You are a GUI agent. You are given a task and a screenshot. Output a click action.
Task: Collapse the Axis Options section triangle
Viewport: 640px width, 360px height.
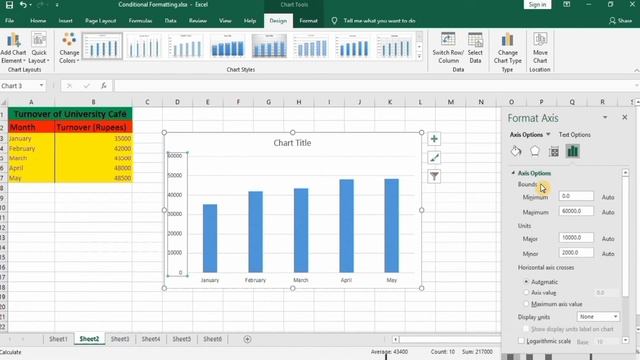point(513,173)
